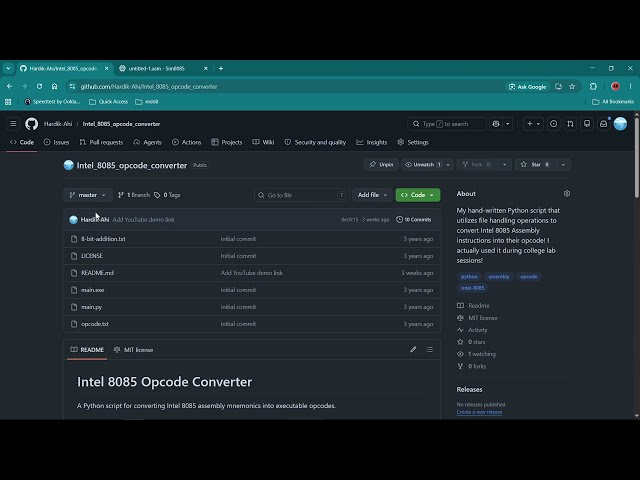
Task: Open the LICENSE file
Action: tap(92, 256)
